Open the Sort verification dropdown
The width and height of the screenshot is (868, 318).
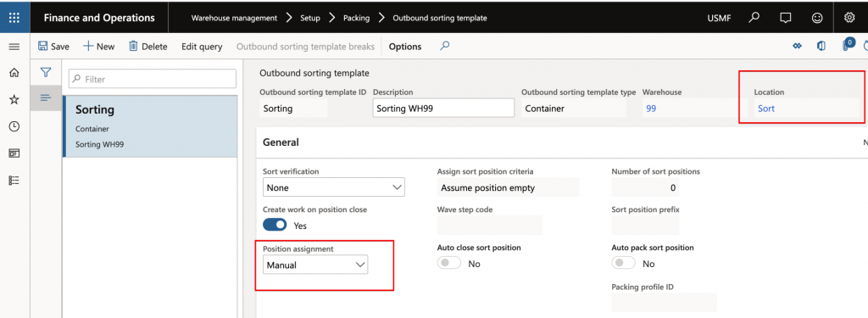coord(334,187)
